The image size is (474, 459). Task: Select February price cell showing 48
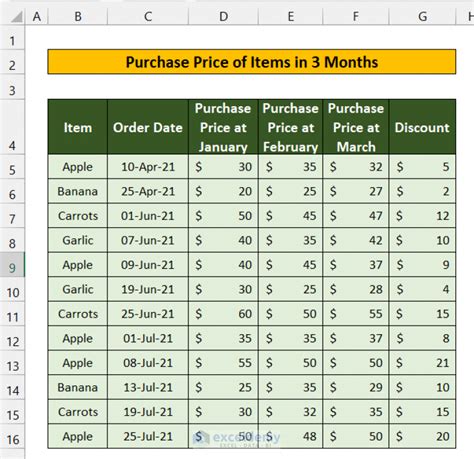pyautogui.click(x=290, y=436)
